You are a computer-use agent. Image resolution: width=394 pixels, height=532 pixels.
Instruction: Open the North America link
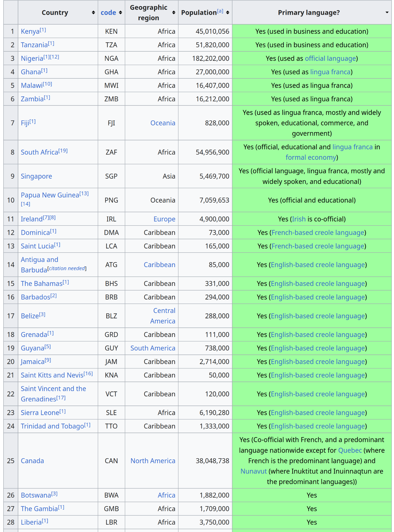coord(153,461)
